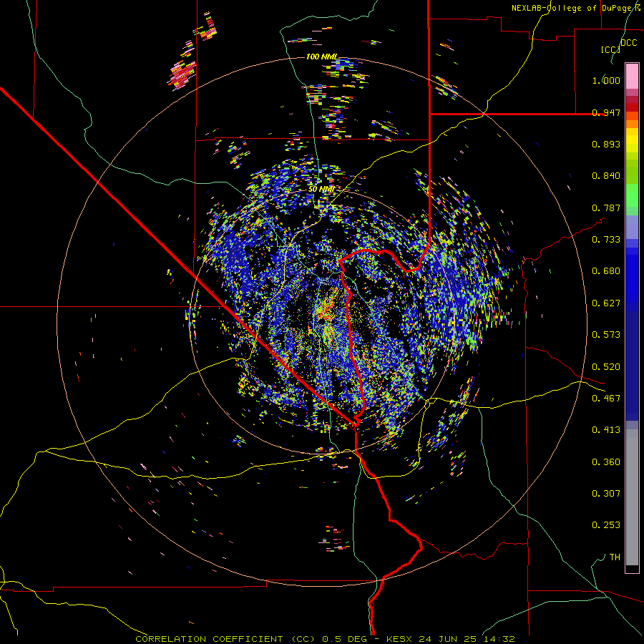Click the 0.680 value on the color scale
Image resolution: width=644 pixels, height=644 pixels.
(x=606, y=271)
